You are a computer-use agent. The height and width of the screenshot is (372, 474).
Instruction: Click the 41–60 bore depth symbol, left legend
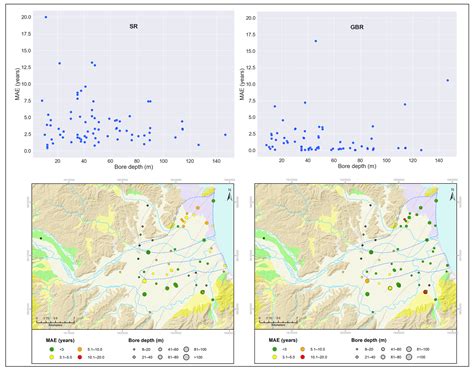(160, 349)
